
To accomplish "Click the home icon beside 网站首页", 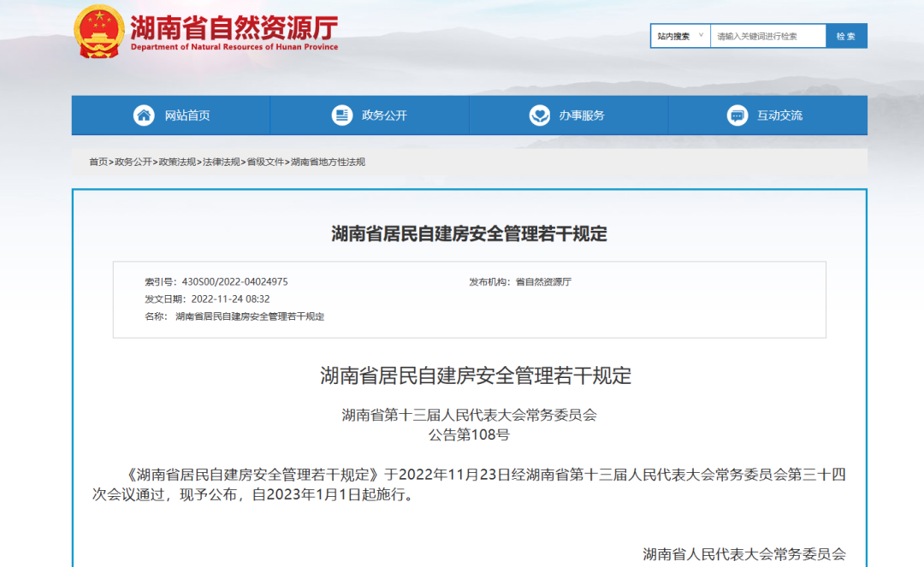I will click(x=142, y=115).
